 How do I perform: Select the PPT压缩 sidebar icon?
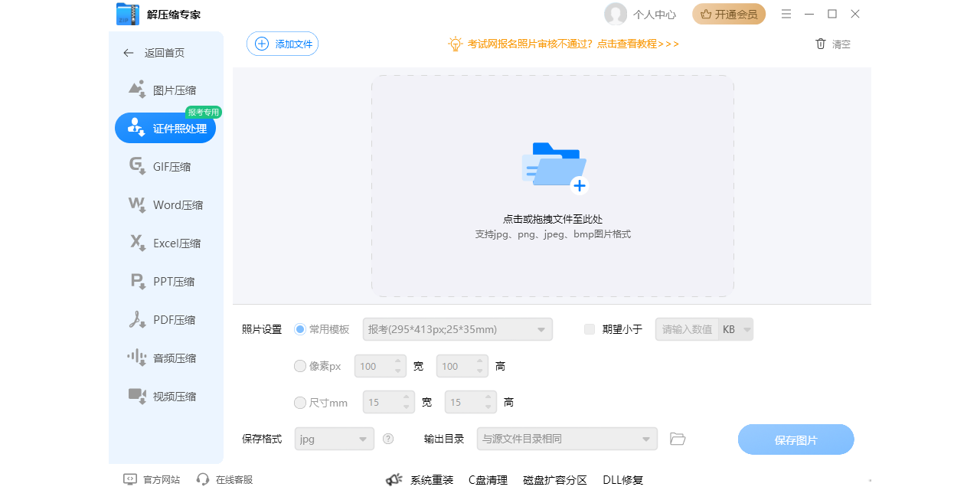tap(165, 281)
